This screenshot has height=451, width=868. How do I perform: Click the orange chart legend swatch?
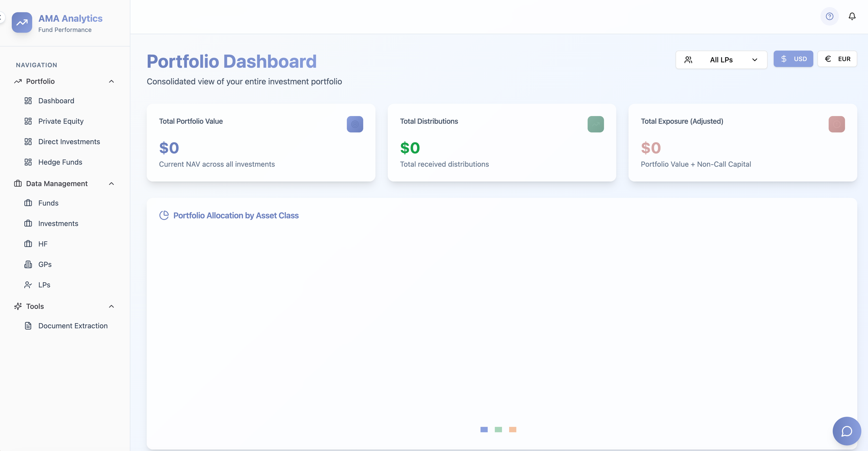pyautogui.click(x=512, y=429)
